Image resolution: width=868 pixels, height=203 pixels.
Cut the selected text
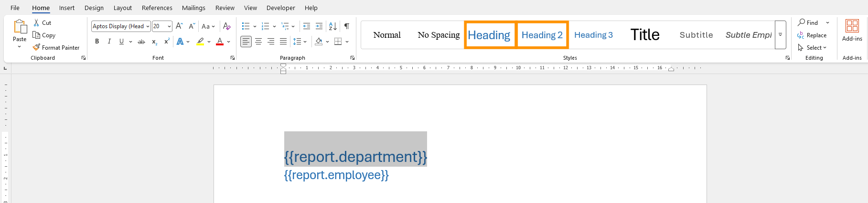43,23
